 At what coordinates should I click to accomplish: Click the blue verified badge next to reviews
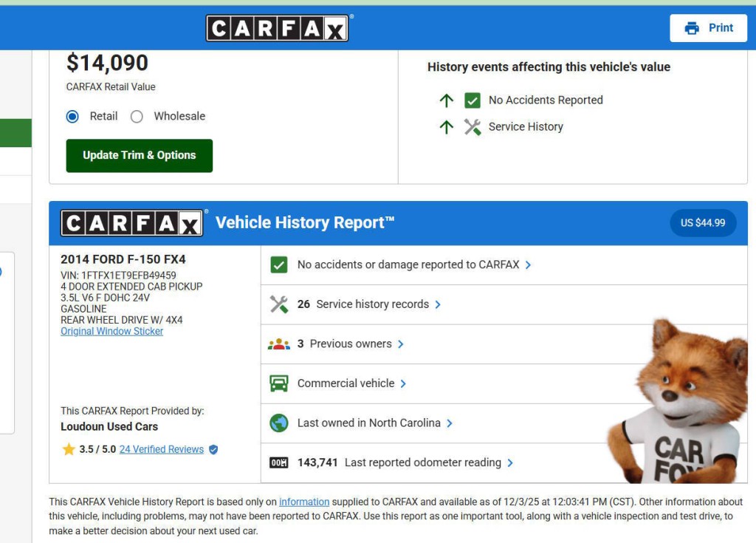[213, 449]
